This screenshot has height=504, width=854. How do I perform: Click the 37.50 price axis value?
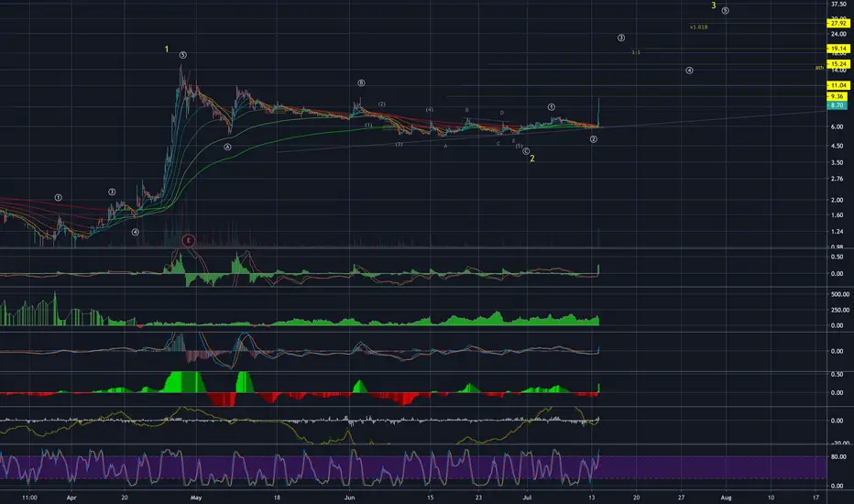click(x=838, y=4)
